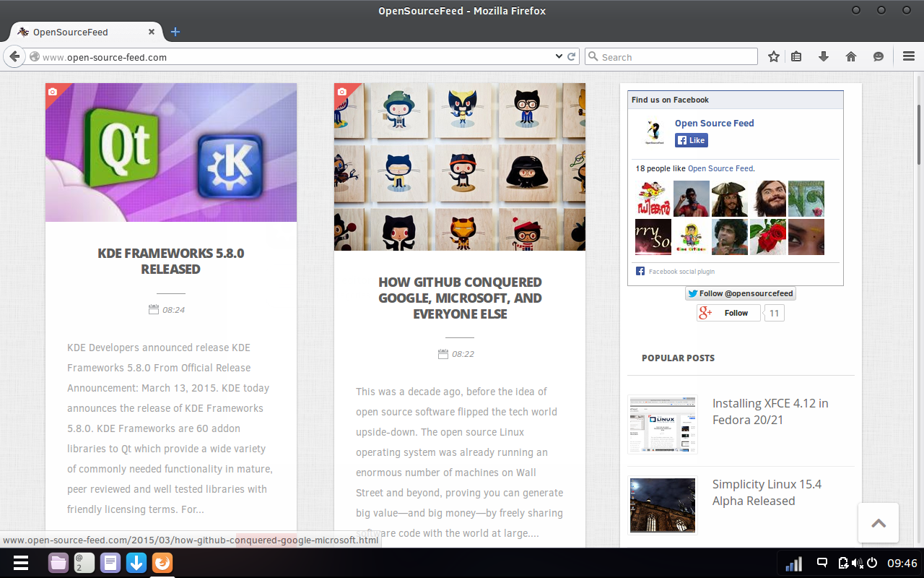The image size is (924, 578).
Task: Open Simplicity Linux 15.4 Alpha Released post
Action: click(x=767, y=493)
